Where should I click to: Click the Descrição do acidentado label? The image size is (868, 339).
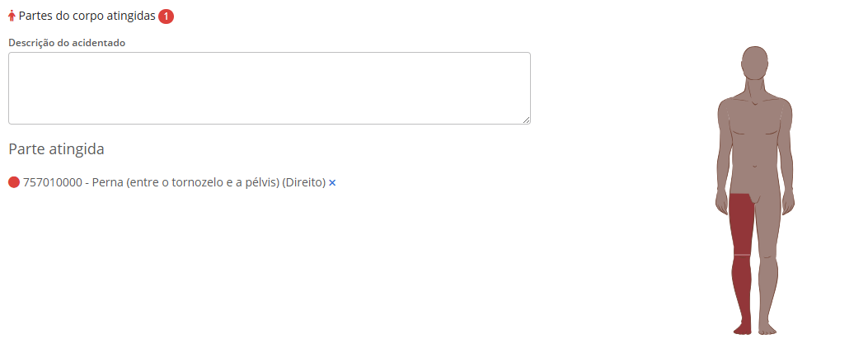point(67,42)
